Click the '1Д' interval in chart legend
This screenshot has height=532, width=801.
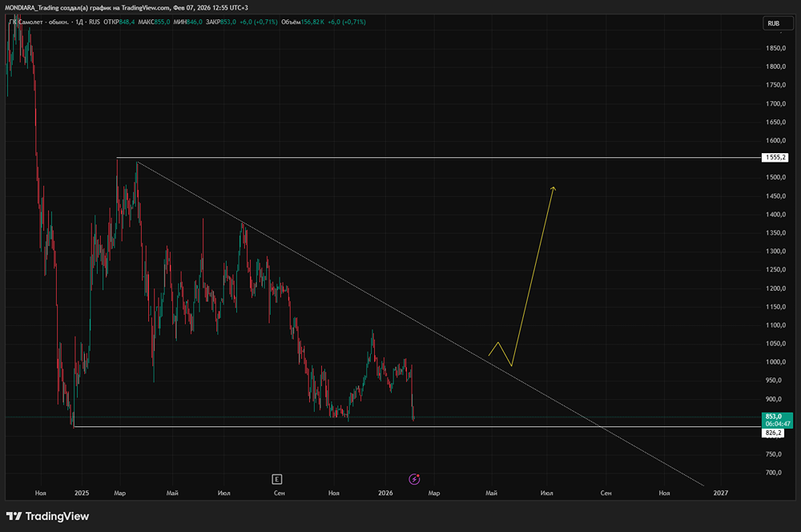(x=79, y=22)
